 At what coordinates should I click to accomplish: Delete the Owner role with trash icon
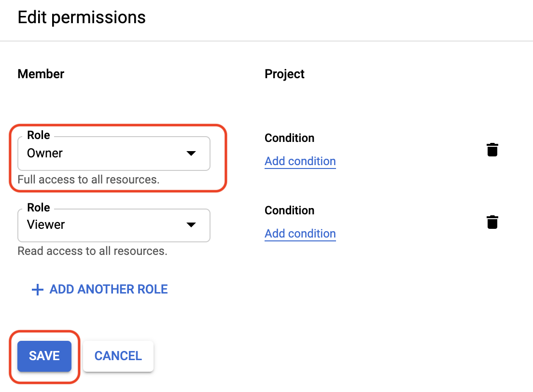(x=492, y=150)
